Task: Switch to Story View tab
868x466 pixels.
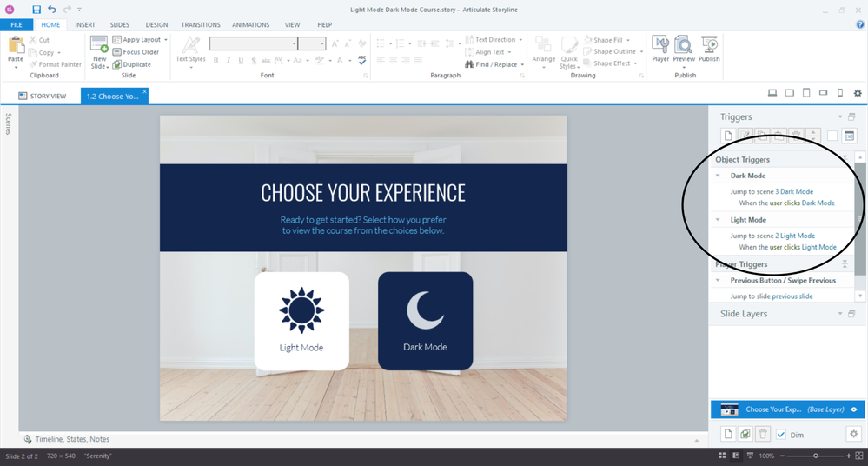Action: tap(42, 96)
